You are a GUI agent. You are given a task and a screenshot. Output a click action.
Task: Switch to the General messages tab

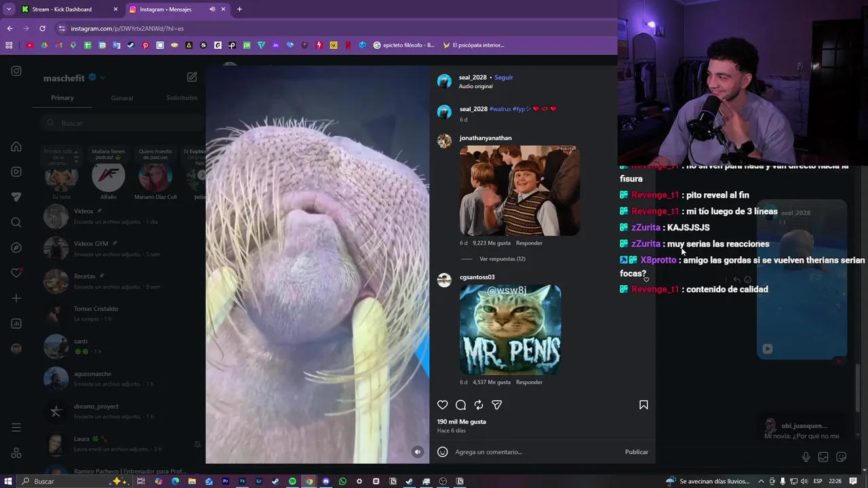pos(122,98)
